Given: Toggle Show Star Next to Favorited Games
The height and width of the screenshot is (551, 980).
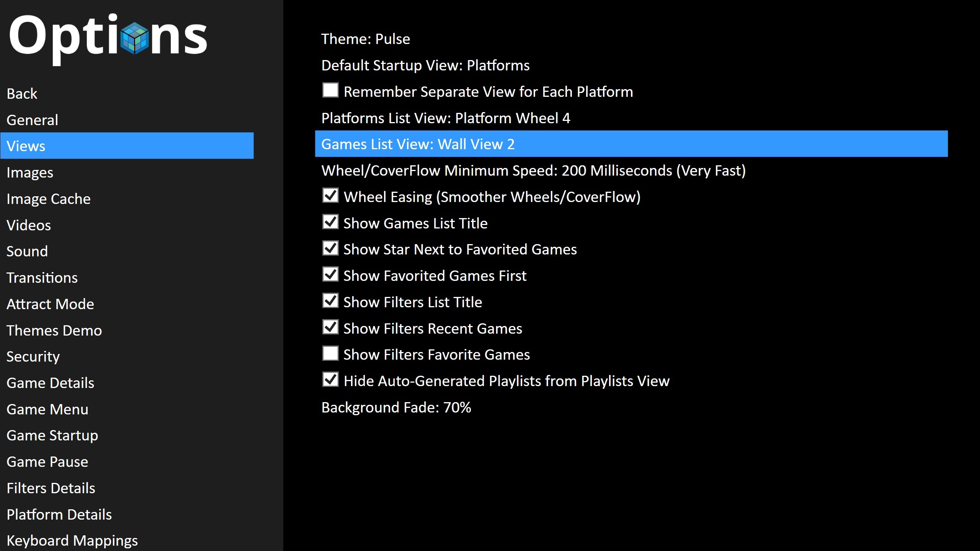Looking at the screenshot, I should pyautogui.click(x=330, y=248).
